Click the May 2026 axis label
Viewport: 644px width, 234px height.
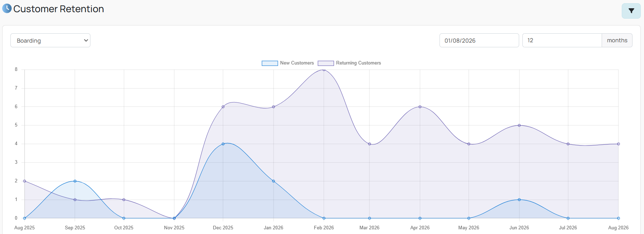click(x=469, y=228)
